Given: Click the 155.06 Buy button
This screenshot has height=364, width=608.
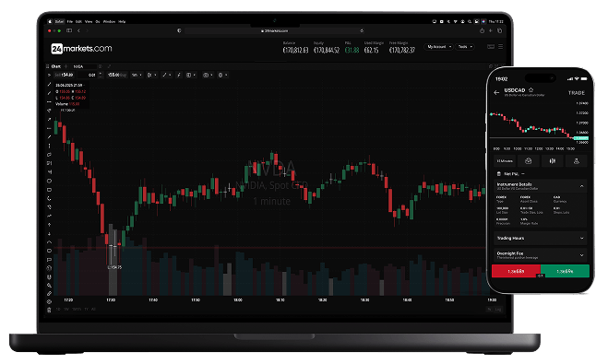Looking at the screenshot, I should 117,75.
